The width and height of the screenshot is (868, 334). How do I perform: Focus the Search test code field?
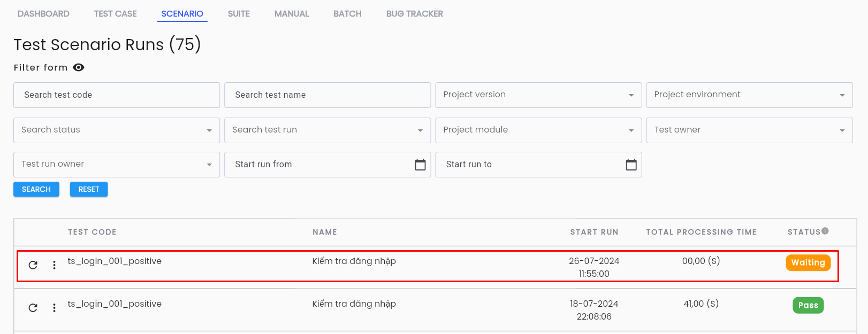point(117,95)
